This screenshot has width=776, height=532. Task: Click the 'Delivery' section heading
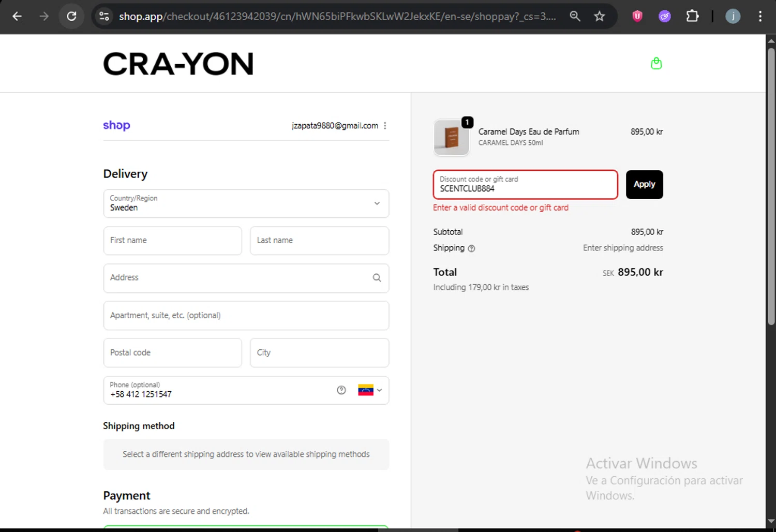125,174
